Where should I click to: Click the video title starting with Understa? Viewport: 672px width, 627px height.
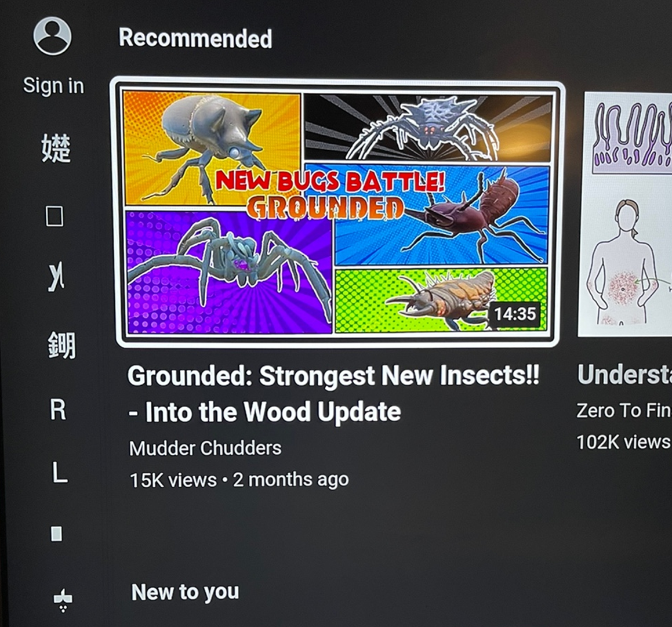(624, 374)
